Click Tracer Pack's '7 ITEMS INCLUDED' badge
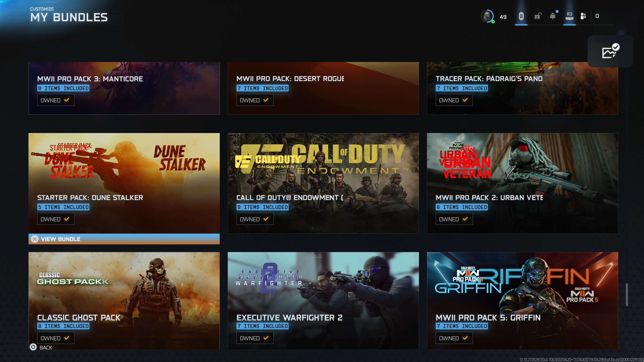 click(462, 88)
